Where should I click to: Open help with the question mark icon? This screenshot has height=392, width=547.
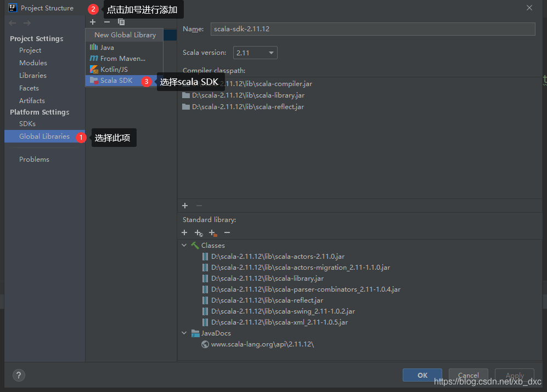click(18, 375)
